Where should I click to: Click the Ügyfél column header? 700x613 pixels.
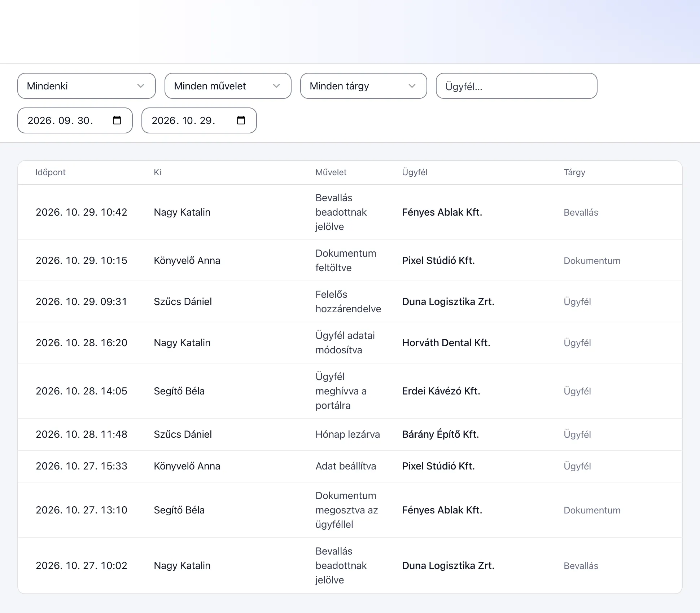(415, 172)
